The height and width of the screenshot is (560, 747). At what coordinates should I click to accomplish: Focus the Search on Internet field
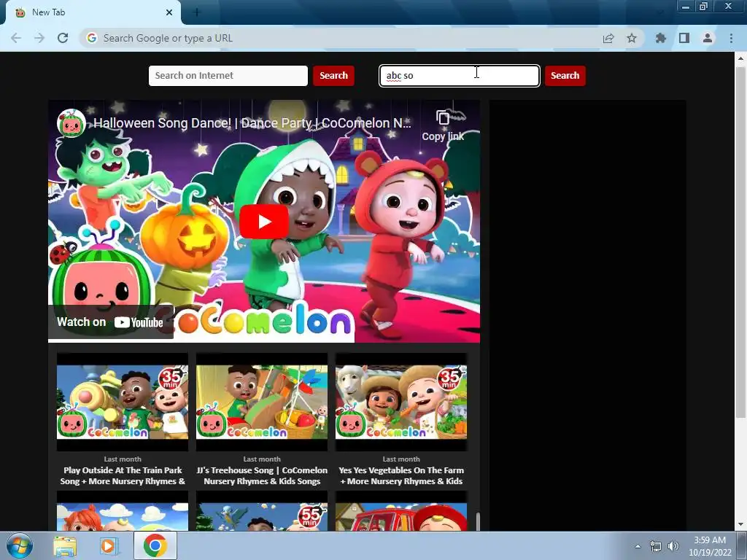tap(228, 76)
